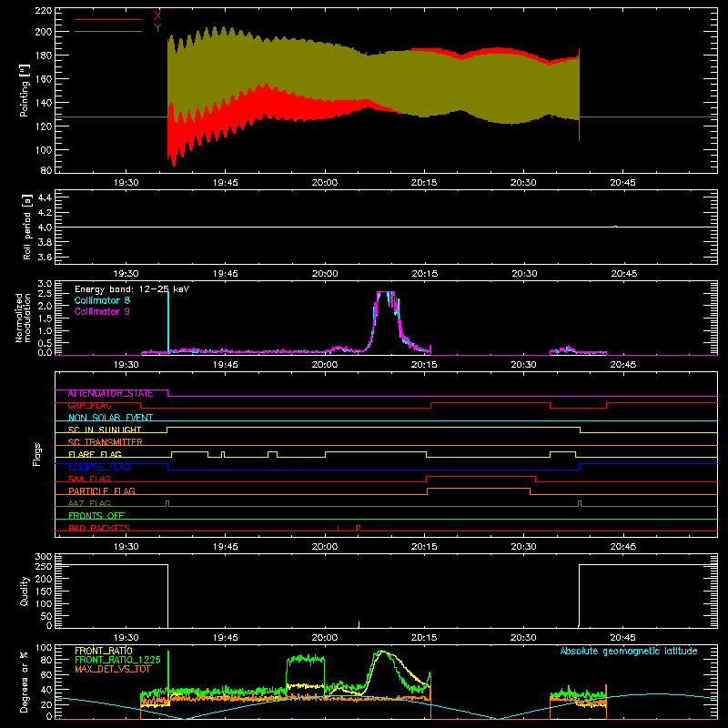Click the 4.0 tick on Roll period axis
Viewport: 728px width, 728px height.
pyautogui.click(x=45, y=227)
